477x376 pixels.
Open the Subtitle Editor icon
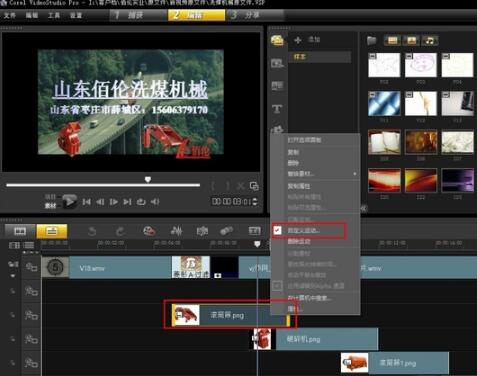point(255,231)
